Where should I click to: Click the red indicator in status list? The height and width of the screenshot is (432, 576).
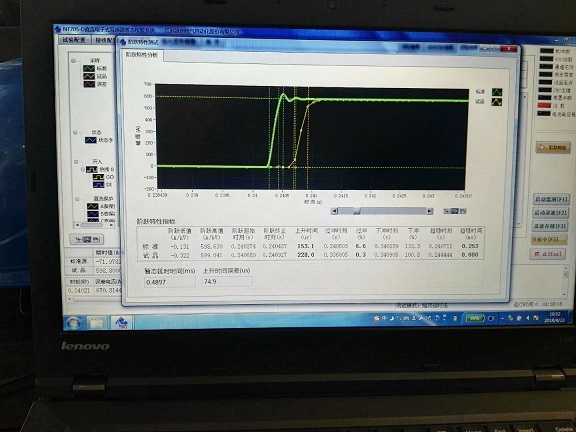point(545,105)
